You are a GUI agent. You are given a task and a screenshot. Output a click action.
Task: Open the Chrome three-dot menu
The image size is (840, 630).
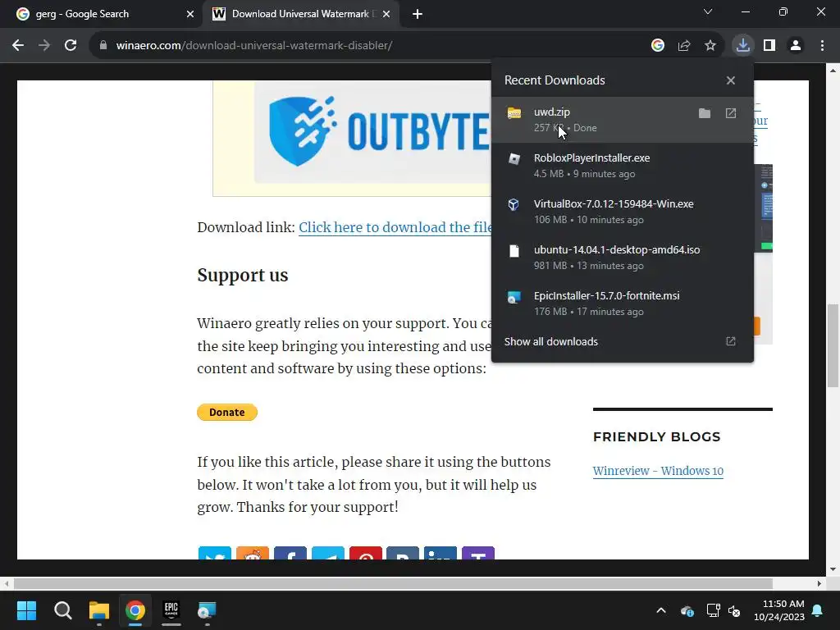pos(822,46)
